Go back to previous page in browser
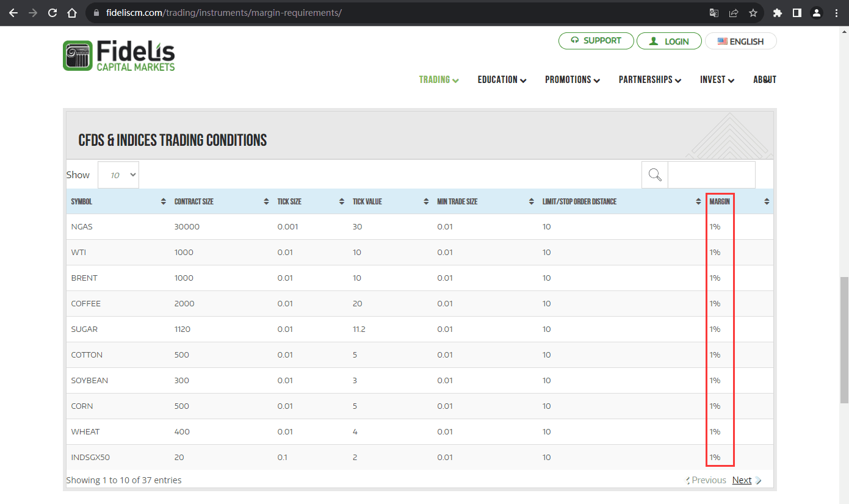The width and height of the screenshot is (849, 504). pyautogui.click(x=13, y=13)
